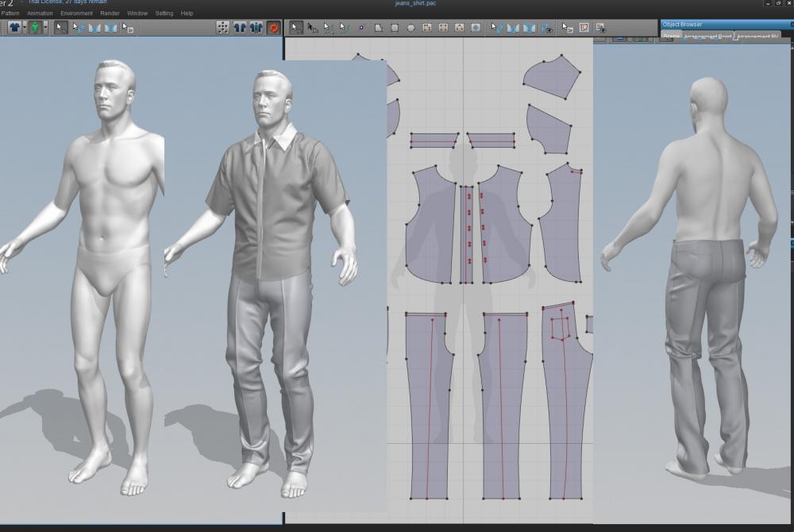Open dropdown arrow beside green avatar icon
794x532 pixels.
click(x=45, y=27)
